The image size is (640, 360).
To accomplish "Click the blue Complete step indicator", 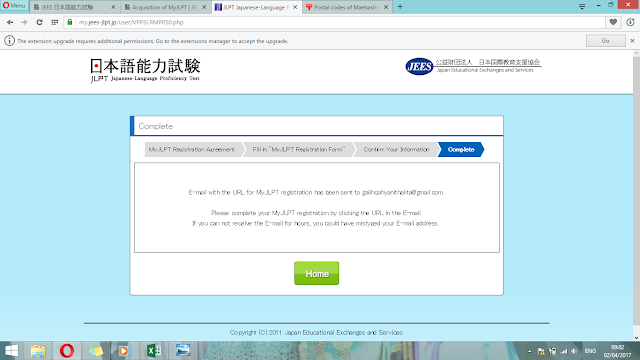I will click(461, 149).
